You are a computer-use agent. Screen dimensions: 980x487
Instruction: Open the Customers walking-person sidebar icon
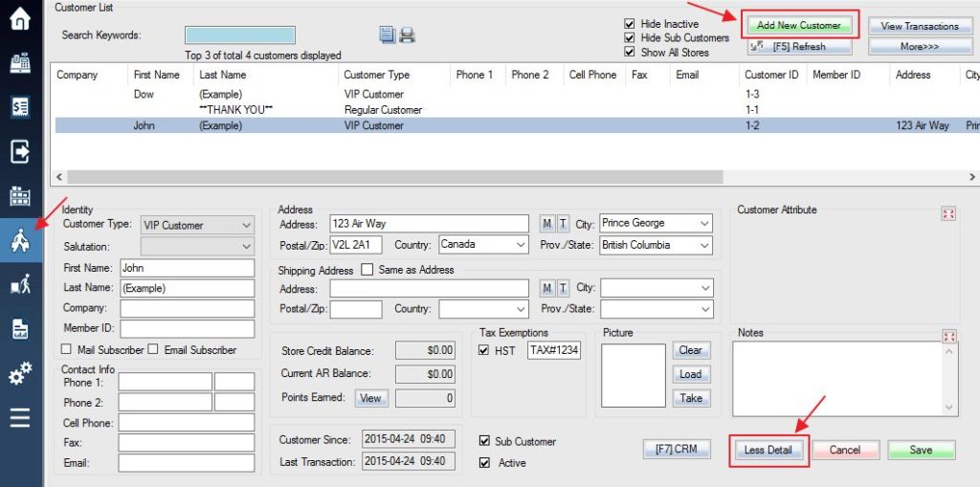pyautogui.click(x=21, y=241)
